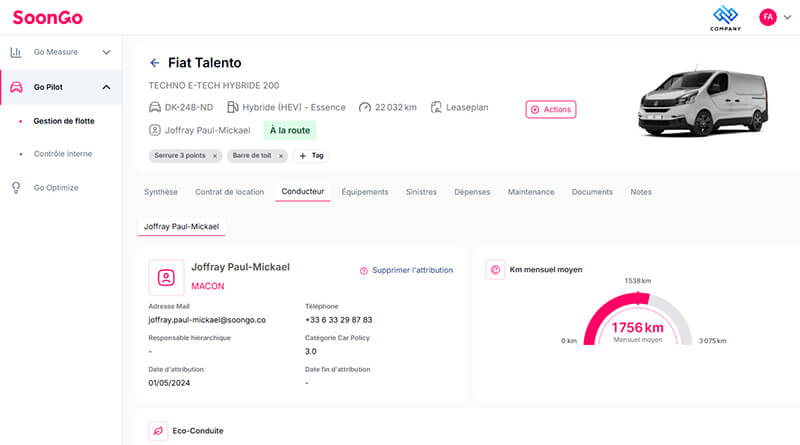Open the Actions button menu

pyautogui.click(x=551, y=109)
